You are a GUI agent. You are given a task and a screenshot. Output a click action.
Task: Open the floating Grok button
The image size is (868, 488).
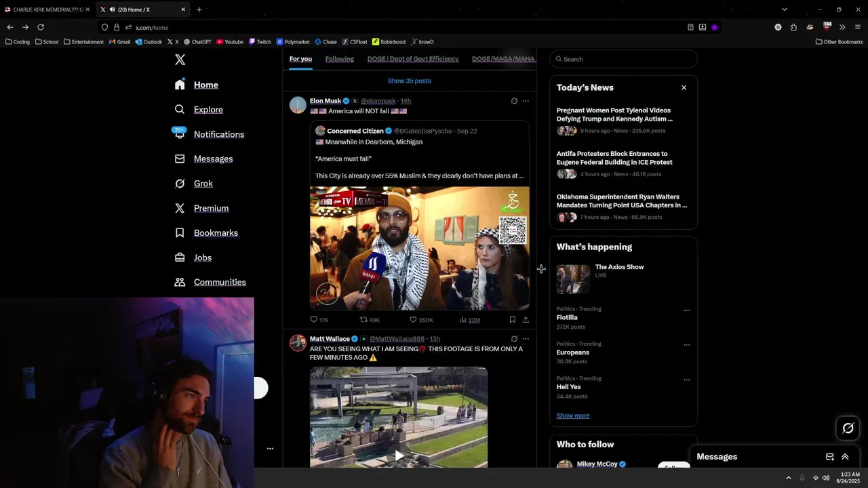point(848,428)
